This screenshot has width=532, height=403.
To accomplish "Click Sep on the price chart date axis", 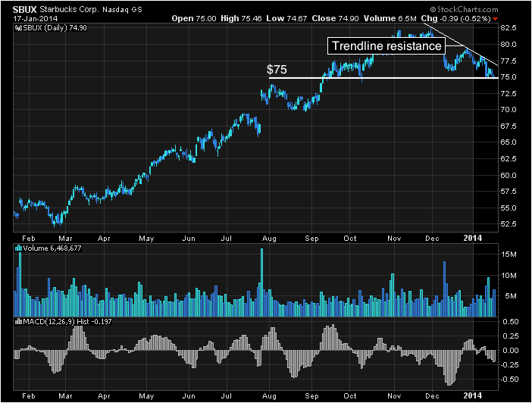I will [x=311, y=239].
